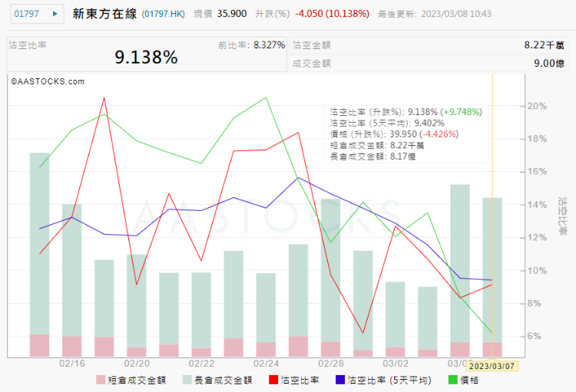Click the tooltip's 5天平均 9.402% line
Image resolution: width=576 pixels, height=392 pixels.
387,123
